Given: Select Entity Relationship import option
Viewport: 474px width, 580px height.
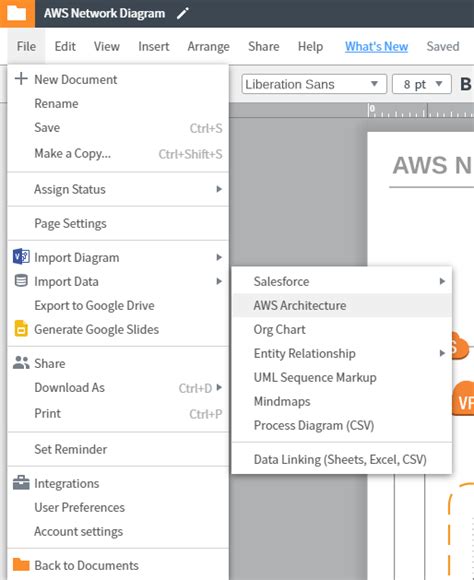Looking at the screenshot, I should tap(342, 353).
